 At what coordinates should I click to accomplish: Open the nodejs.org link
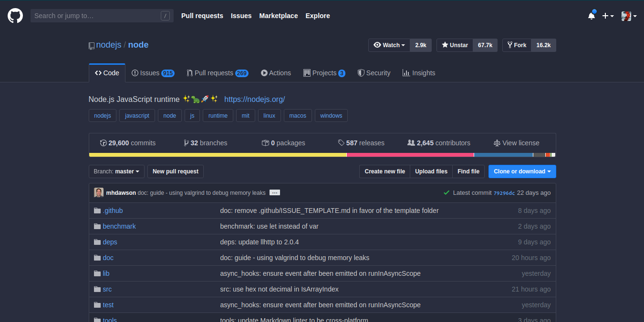click(254, 99)
